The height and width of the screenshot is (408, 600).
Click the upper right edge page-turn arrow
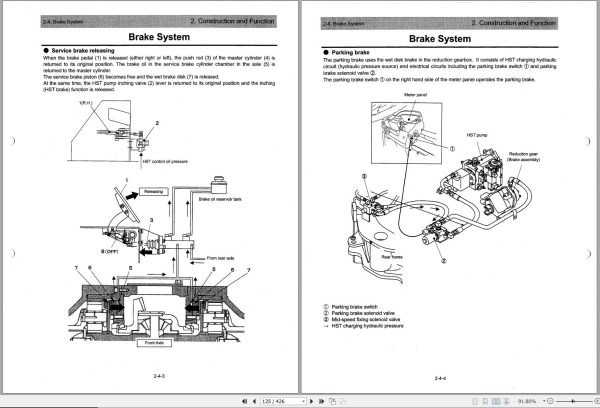coord(588,141)
